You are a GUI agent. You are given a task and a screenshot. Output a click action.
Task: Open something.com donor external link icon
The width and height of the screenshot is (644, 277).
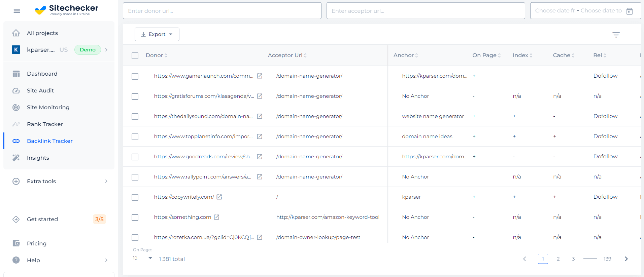tap(216, 217)
